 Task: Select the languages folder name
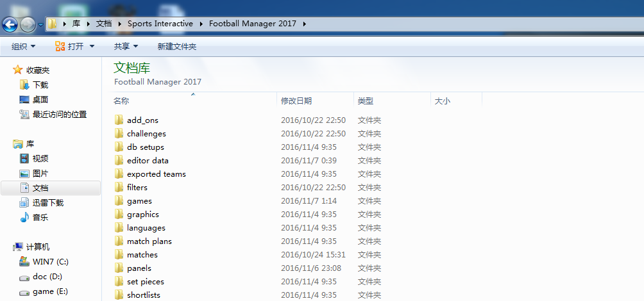(x=146, y=228)
